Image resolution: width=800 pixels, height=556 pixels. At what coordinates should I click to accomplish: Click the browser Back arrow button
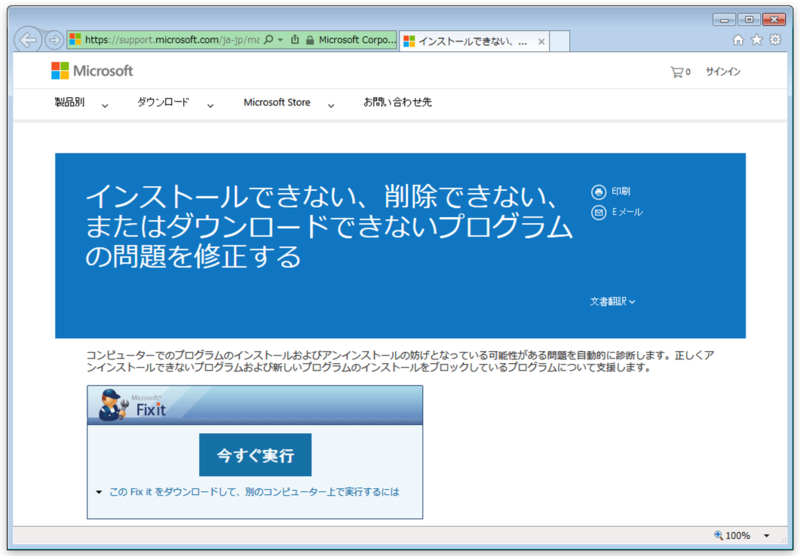pos(28,40)
